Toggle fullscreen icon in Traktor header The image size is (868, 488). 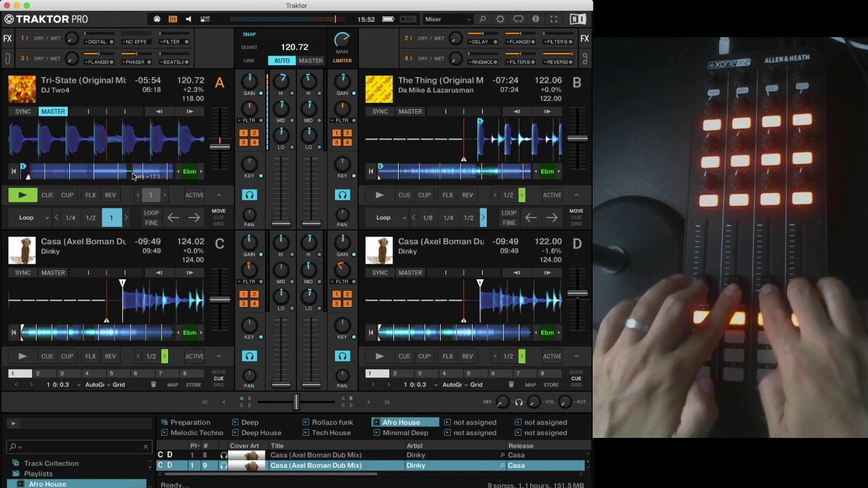coord(554,20)
